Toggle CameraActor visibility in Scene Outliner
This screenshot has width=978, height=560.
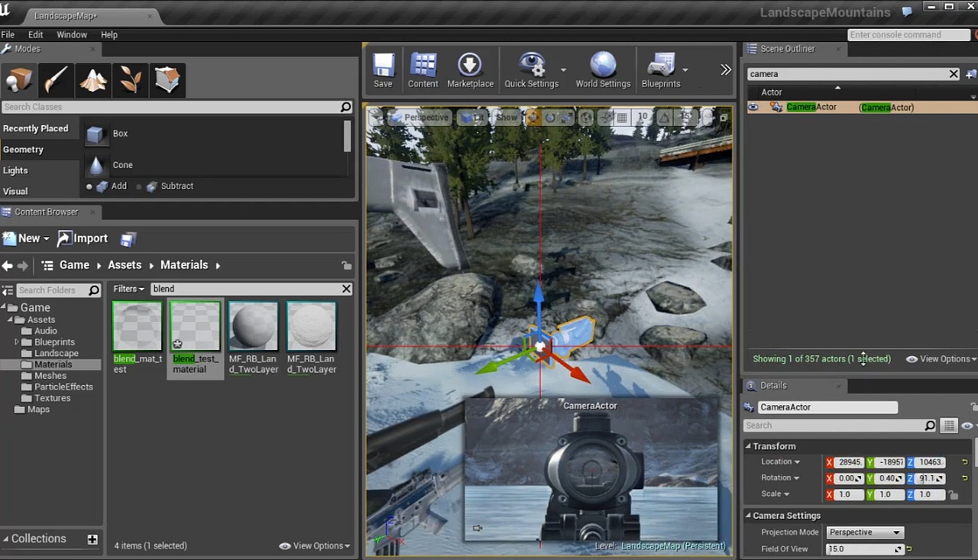(x=753, y=107)
